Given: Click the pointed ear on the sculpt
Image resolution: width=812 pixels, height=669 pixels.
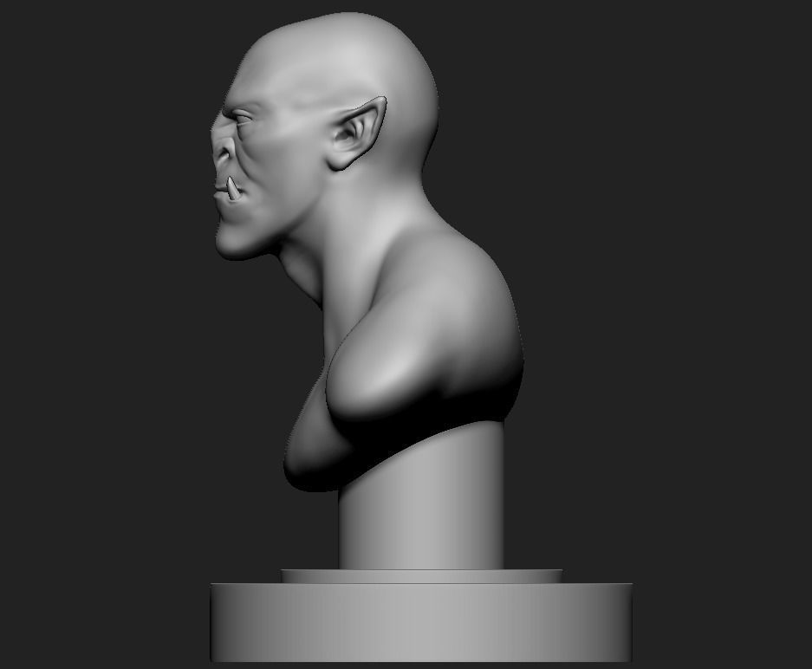Looking at the screenshot, I should tap(357, 133).
